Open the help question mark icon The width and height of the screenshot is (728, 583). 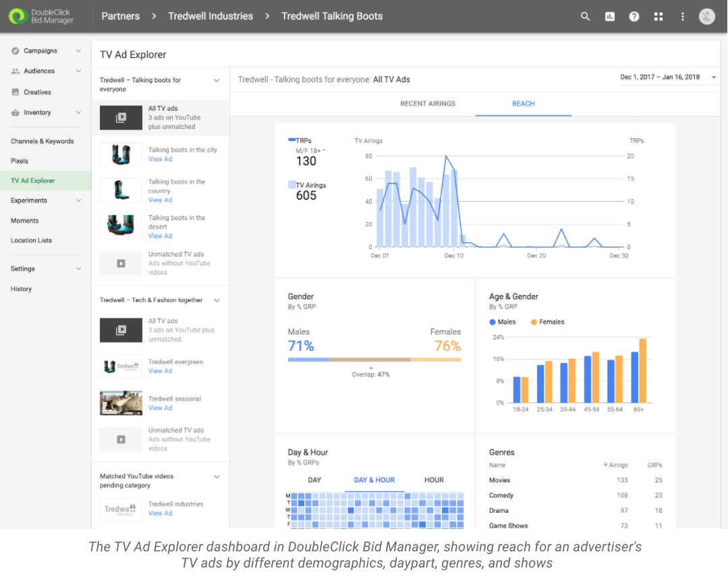[x=634, y=17]
